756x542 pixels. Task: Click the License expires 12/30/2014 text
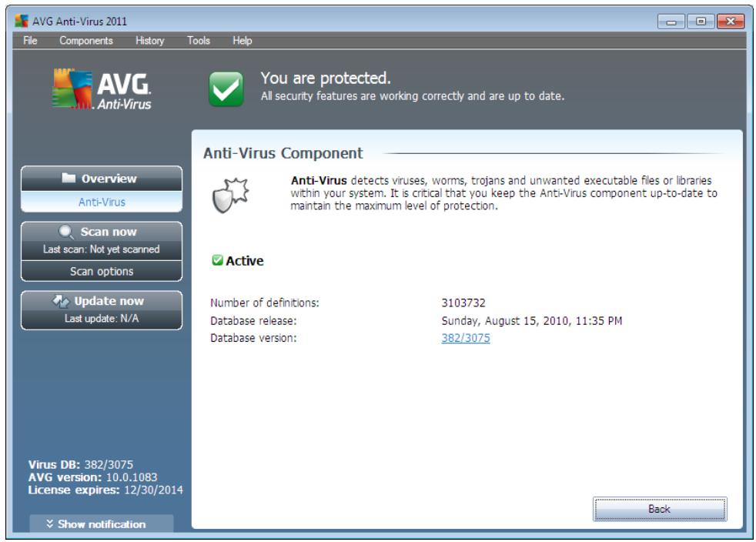coord(105,490)
